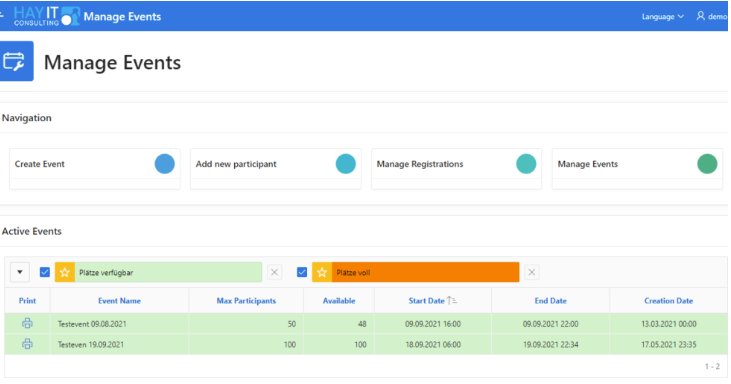The height and width of the screenshot is (384, 731).
Task: Click the Print column header
Action: tap(27, 301)
